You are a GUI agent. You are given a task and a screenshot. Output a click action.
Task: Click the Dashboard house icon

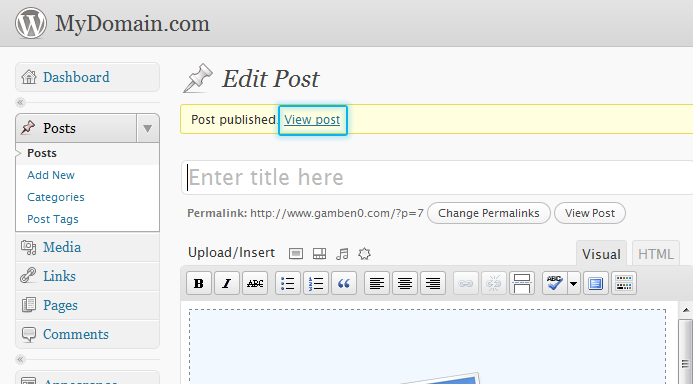tap(29, 77)
